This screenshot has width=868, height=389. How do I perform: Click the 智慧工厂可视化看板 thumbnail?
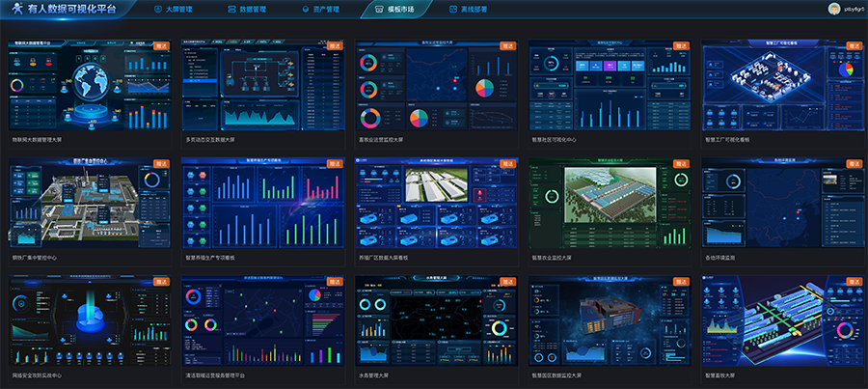782,85
